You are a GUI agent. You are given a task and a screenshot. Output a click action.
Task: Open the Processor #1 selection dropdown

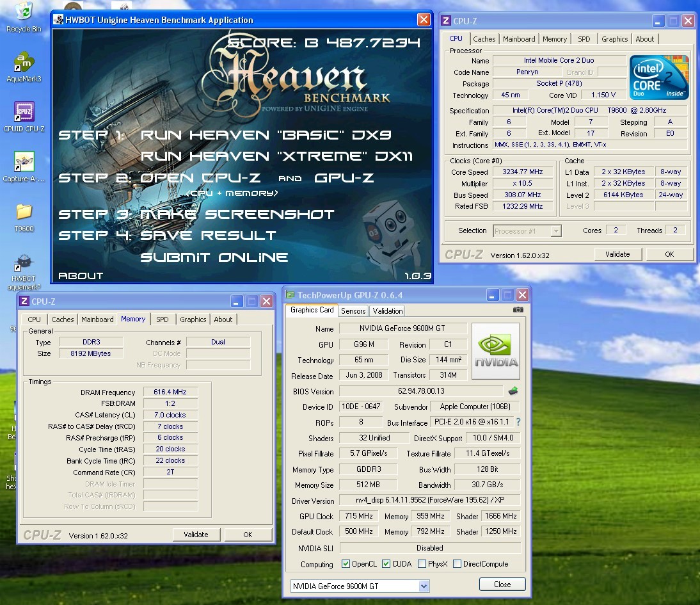pos(556,231)
